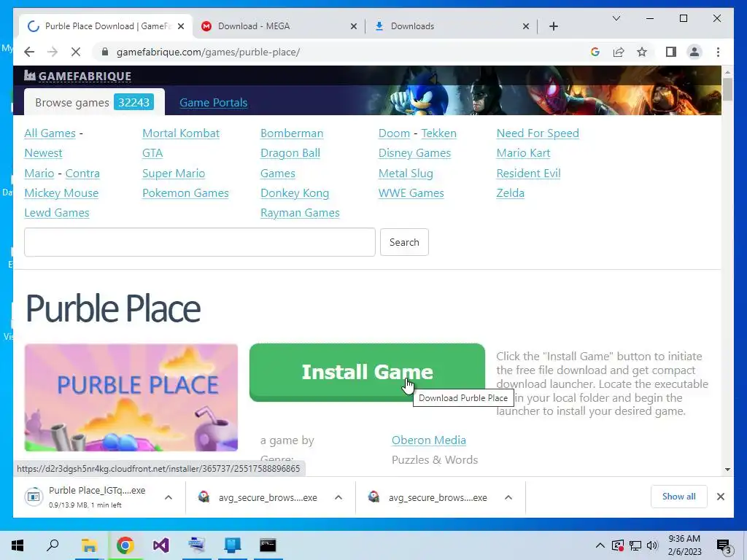Open Chrome profile avatar

pos(694,52)
